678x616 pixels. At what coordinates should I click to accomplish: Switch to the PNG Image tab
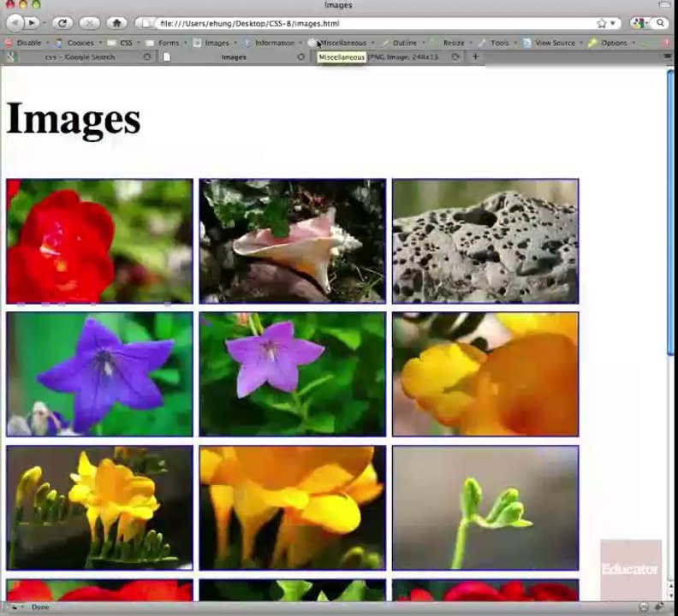click(x=402, y=56)
